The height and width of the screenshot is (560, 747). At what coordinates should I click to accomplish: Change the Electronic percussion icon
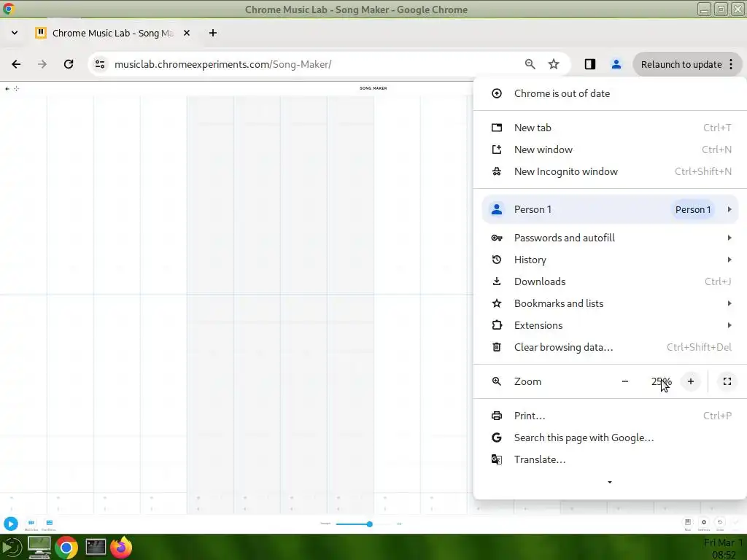point(49,524)
